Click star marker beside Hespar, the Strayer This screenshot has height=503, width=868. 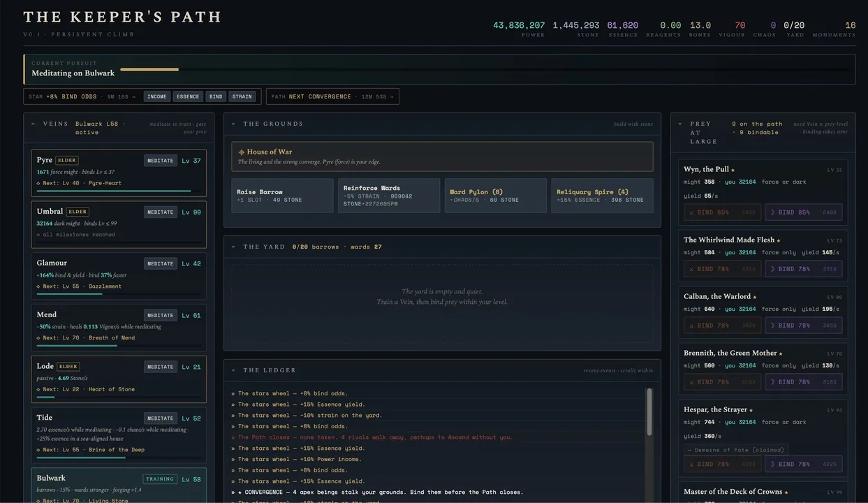tap(751, 410)
